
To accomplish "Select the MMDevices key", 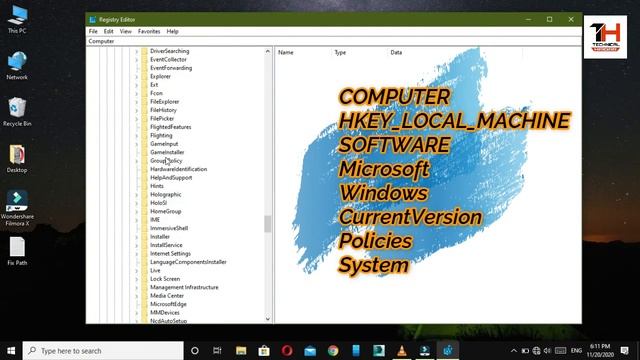I will [165, 313].
